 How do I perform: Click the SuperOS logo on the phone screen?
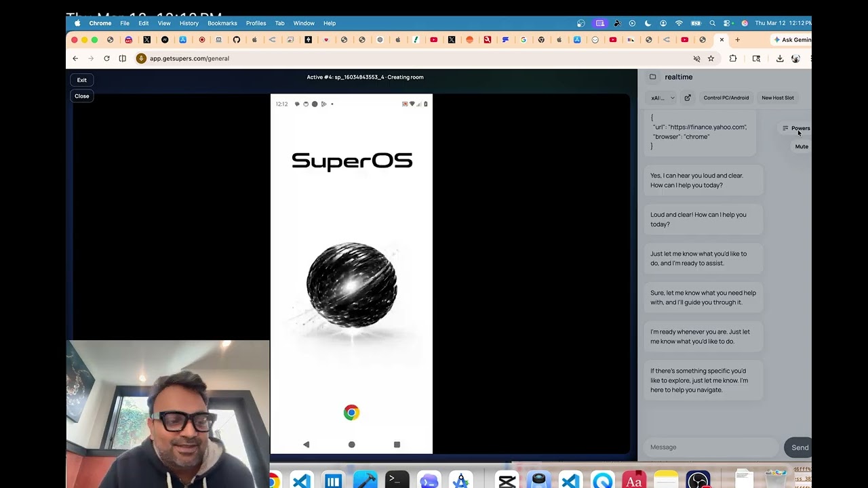(x=352, y=161)
